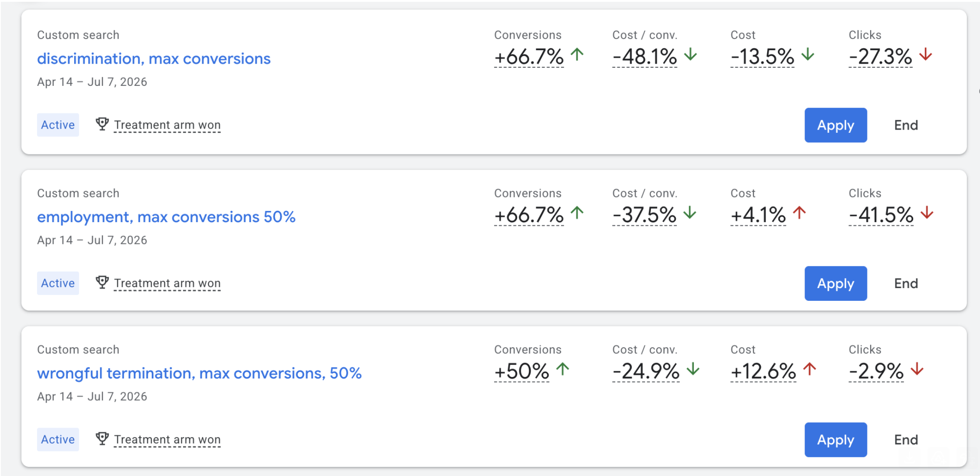Click the Active status badge on employment experiment
980x476 pixels.
pyautogui.click(x=57, y=283)
